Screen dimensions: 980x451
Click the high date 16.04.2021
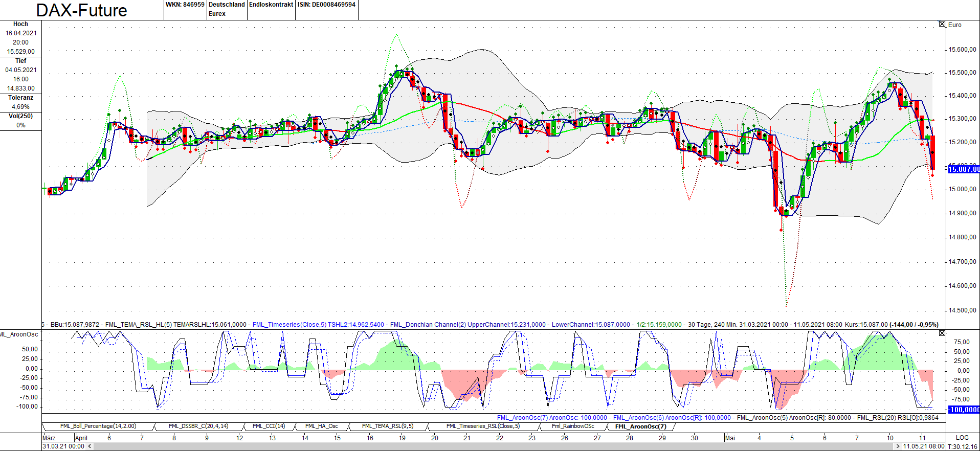pyautogui.click(x=21, y=33)
